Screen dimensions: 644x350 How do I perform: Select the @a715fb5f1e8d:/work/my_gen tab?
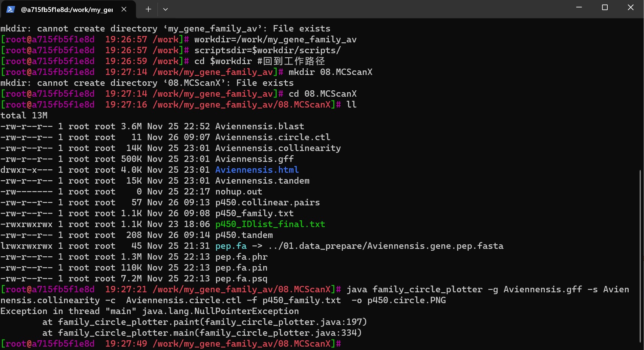point(67,10)
